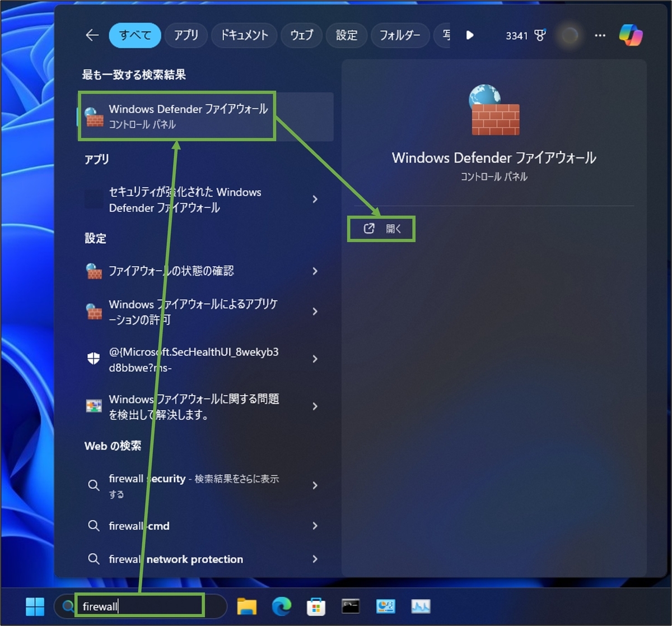Screen dimensions: 672x626
Task: Click the firewall icon beside ファイアウォールの状態の確認
Action: 94,271
